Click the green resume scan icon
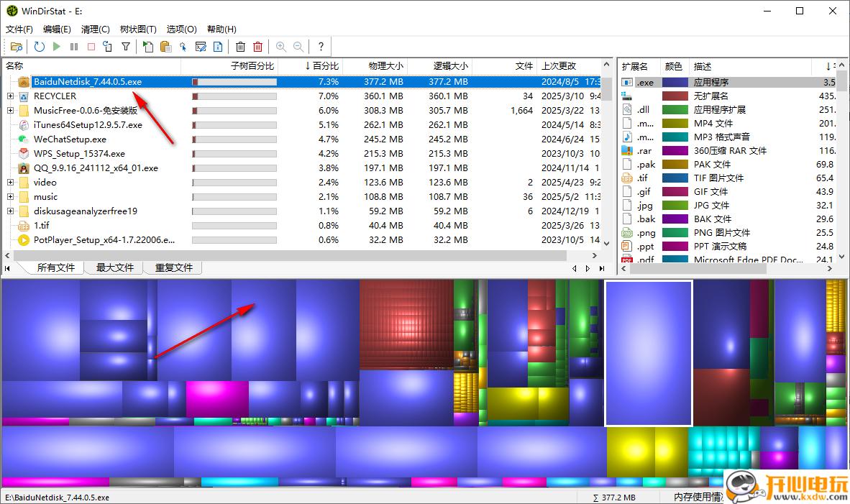850x504 pixels. 56,47
